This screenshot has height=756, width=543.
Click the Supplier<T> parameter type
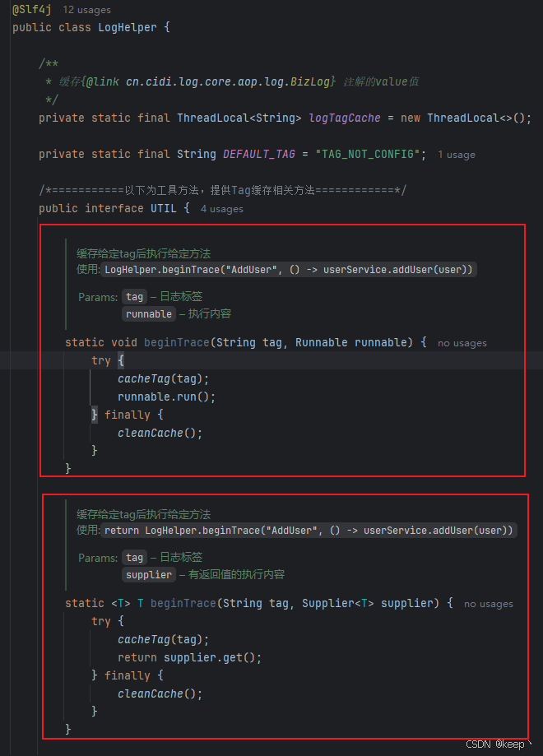tap(338, 603)
